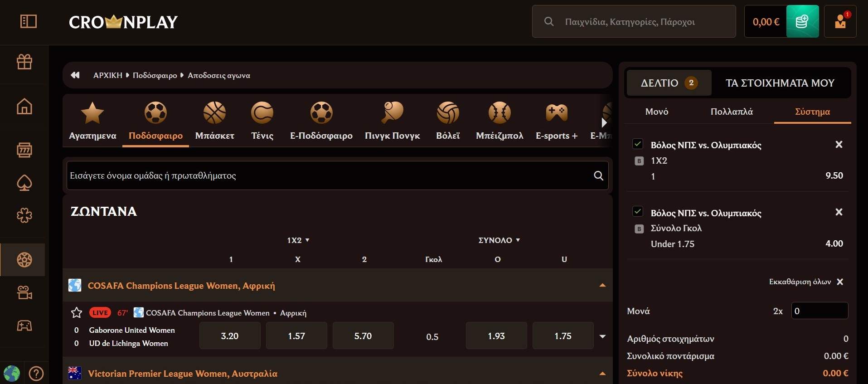
Task: Open help question mark icon
Action: tap(36, 374)
